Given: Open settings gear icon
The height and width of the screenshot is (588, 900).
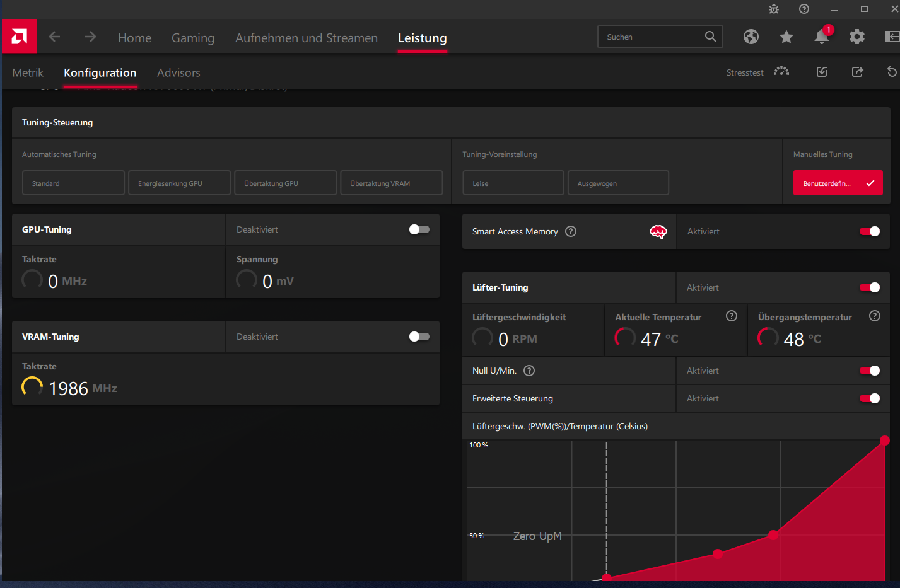Looking at the screenshot, I should [x=857, y=37].
